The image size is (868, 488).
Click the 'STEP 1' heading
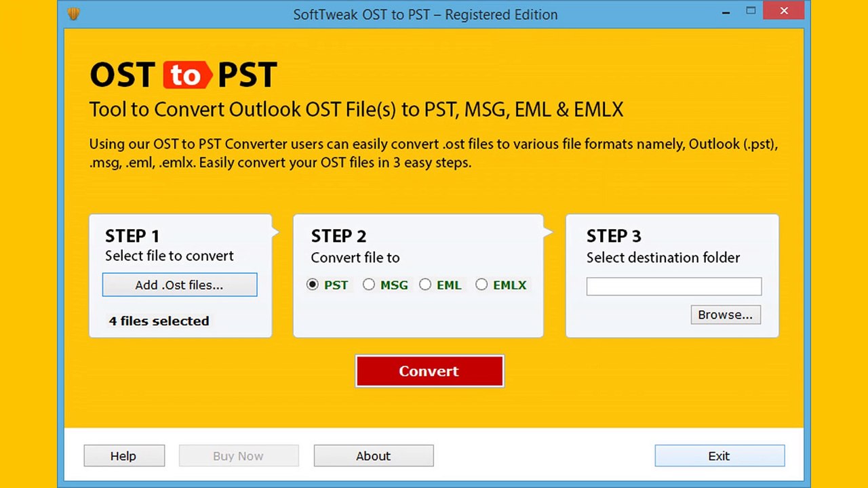coord(132,236)
